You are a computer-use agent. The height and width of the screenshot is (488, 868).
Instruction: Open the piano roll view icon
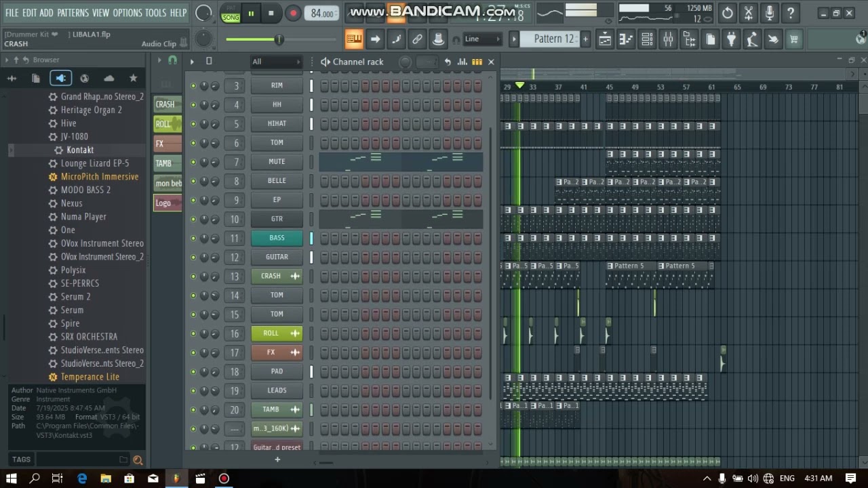point(626,39)
